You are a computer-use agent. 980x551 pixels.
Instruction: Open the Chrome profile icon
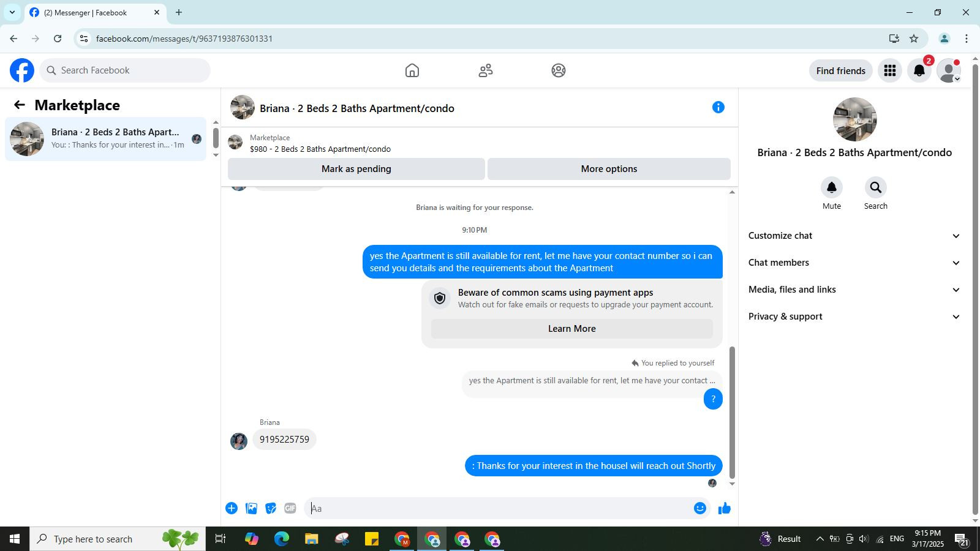(x=944, y=39)
